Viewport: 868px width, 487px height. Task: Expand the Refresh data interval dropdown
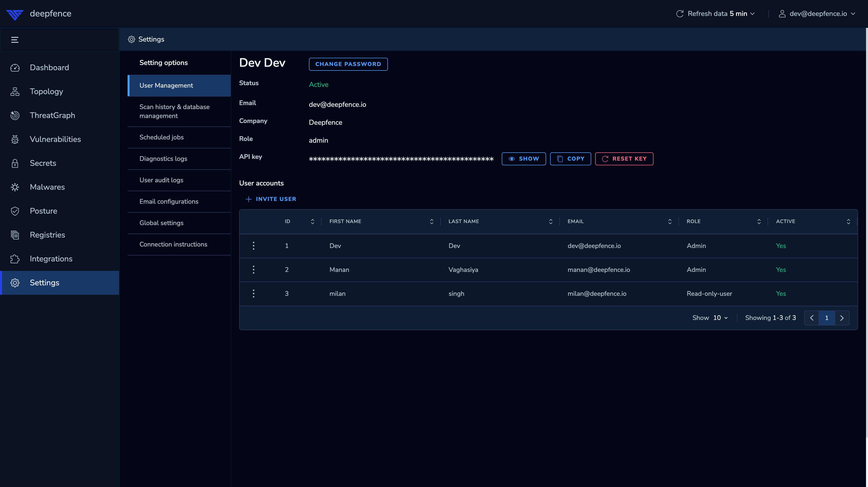click(x=752, y=14)
